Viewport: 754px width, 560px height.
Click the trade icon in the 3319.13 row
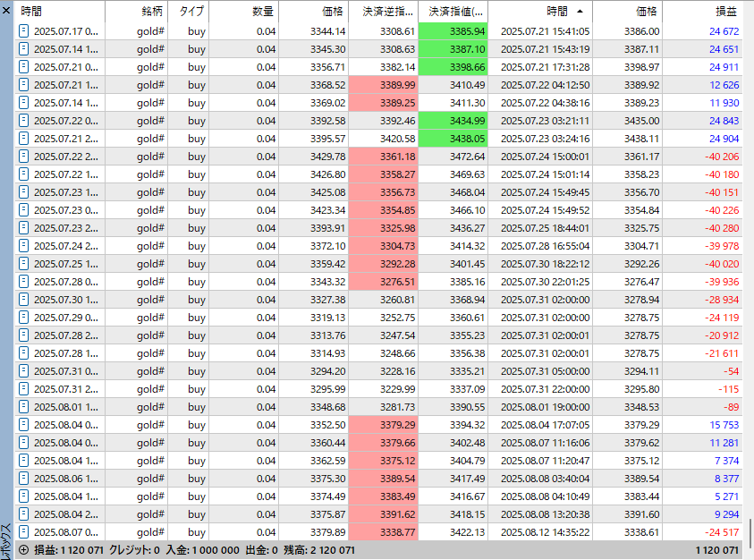tap(23, 318)
